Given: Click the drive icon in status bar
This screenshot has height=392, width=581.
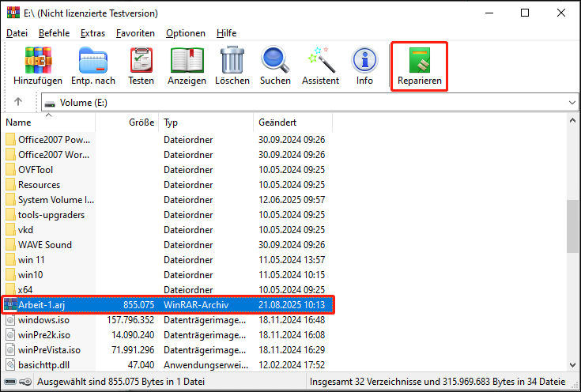Looking at the screenshot, I should [x=10, y=382].
